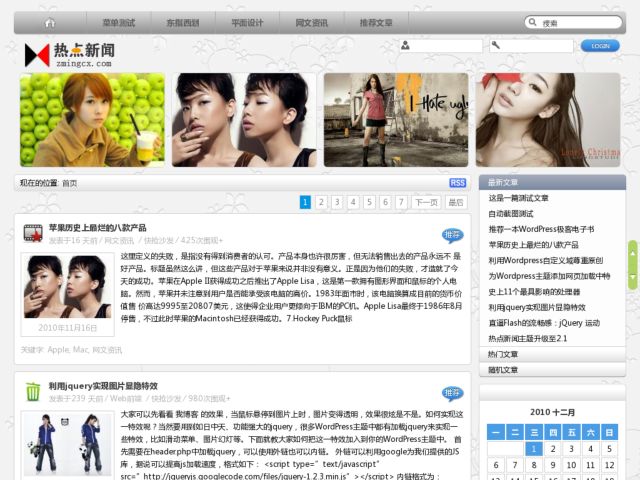640x480 pixels.
Task: Click the film reel icon beside 苹果历史 article
Action: tap(33, 233)
